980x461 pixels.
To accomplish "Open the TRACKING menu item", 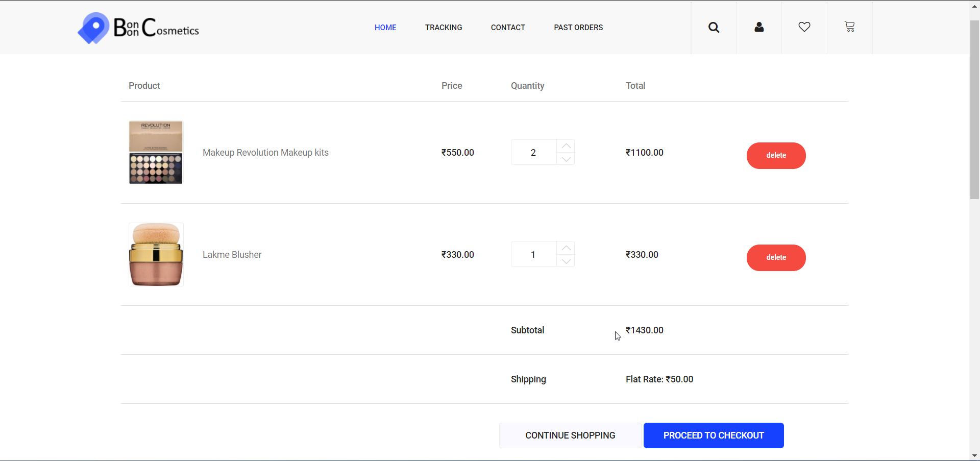I will 444,28.
